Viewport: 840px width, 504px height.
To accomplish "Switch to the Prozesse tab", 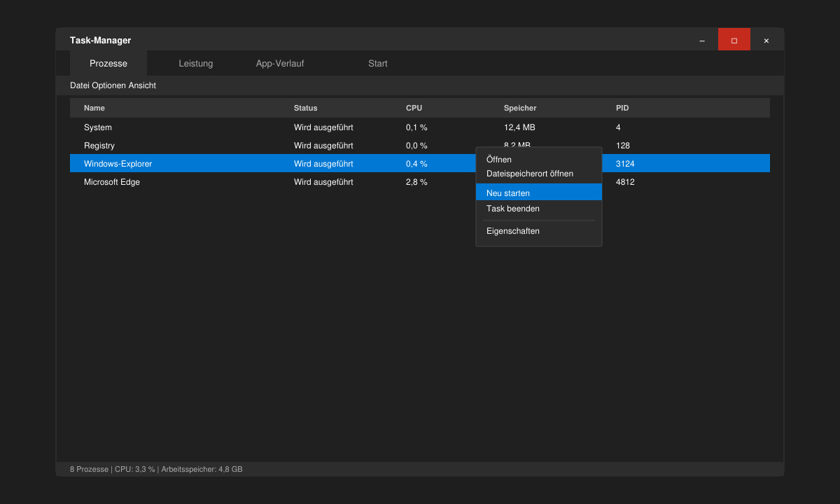I will pos(108,63).
